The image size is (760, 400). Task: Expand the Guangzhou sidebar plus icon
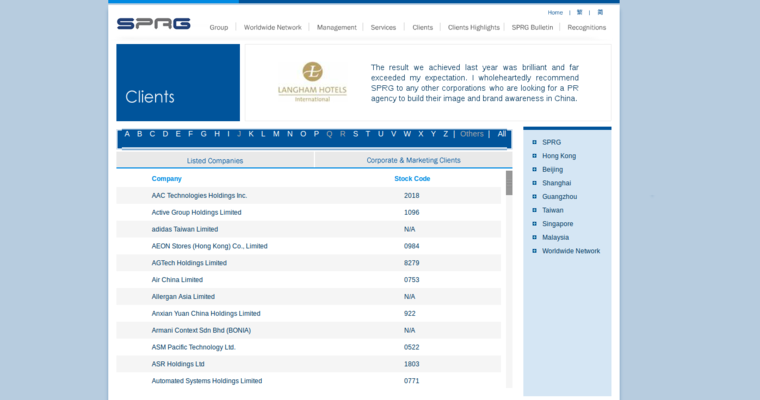534,196
